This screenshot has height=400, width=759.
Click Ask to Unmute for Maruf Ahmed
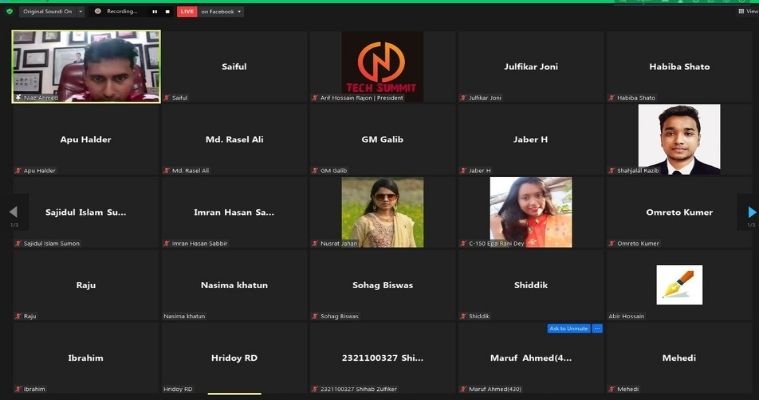(568, 328)
